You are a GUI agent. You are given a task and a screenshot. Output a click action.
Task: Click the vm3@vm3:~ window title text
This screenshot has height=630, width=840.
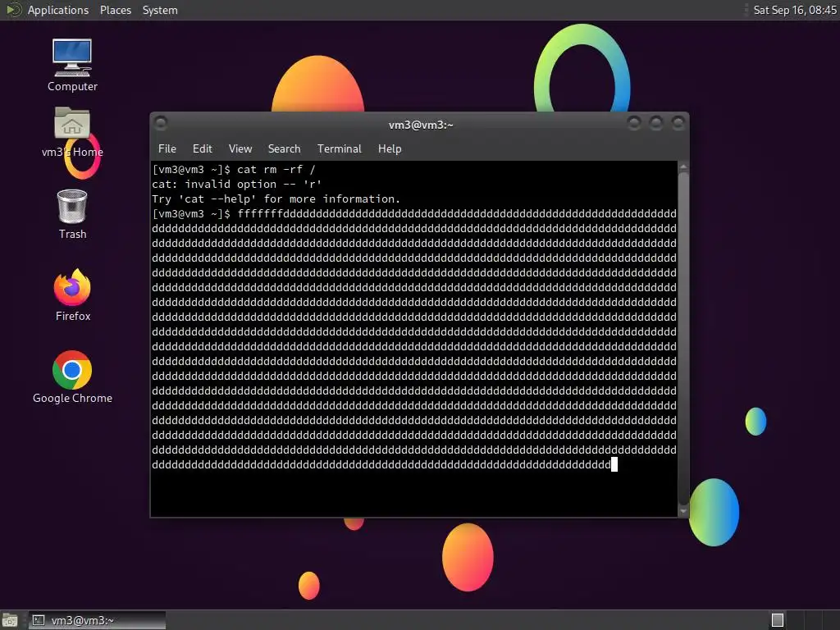coord(421,125)
